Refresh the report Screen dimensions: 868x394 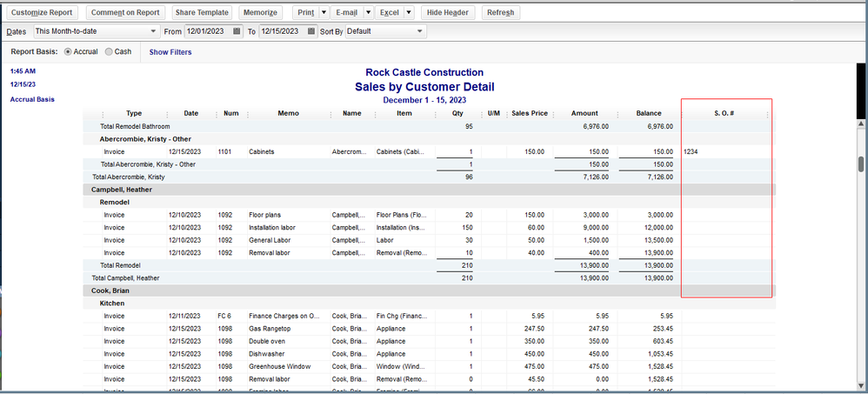500,13
